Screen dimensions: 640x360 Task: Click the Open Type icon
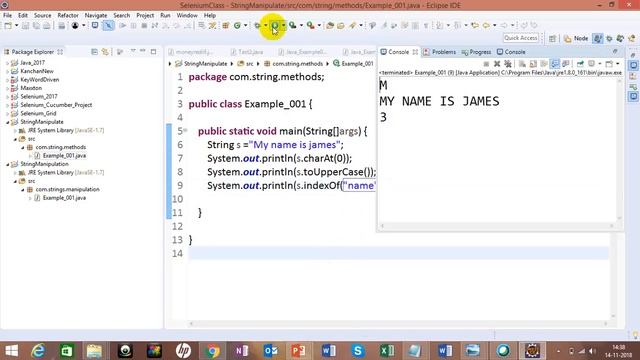pos(330,25)
